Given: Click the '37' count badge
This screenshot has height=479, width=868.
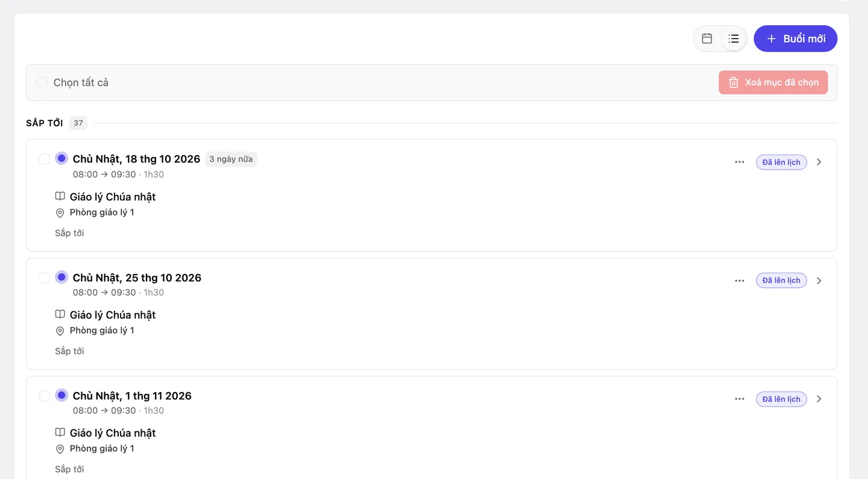Looking at the screenshot, I should (78, 123).
